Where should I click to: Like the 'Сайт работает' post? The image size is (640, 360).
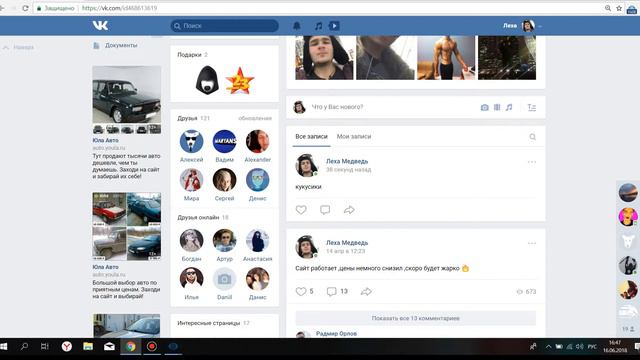(x=301, y=291)
